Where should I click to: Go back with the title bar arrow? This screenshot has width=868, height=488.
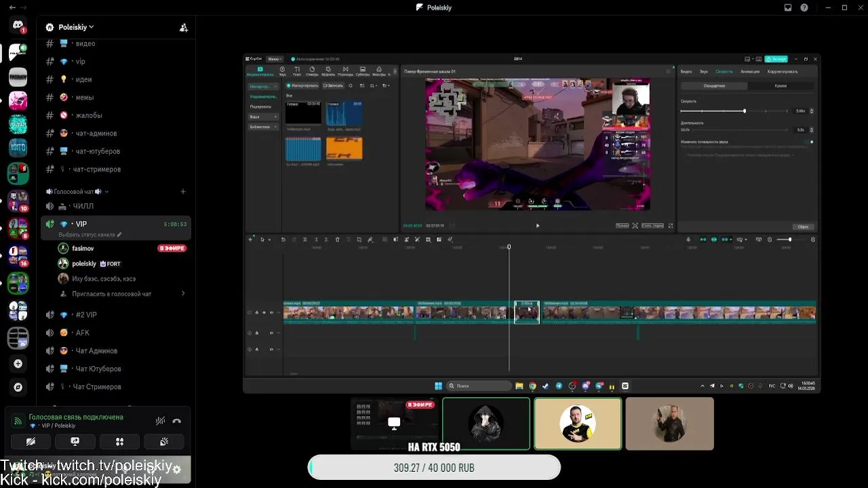click(12, 7)
